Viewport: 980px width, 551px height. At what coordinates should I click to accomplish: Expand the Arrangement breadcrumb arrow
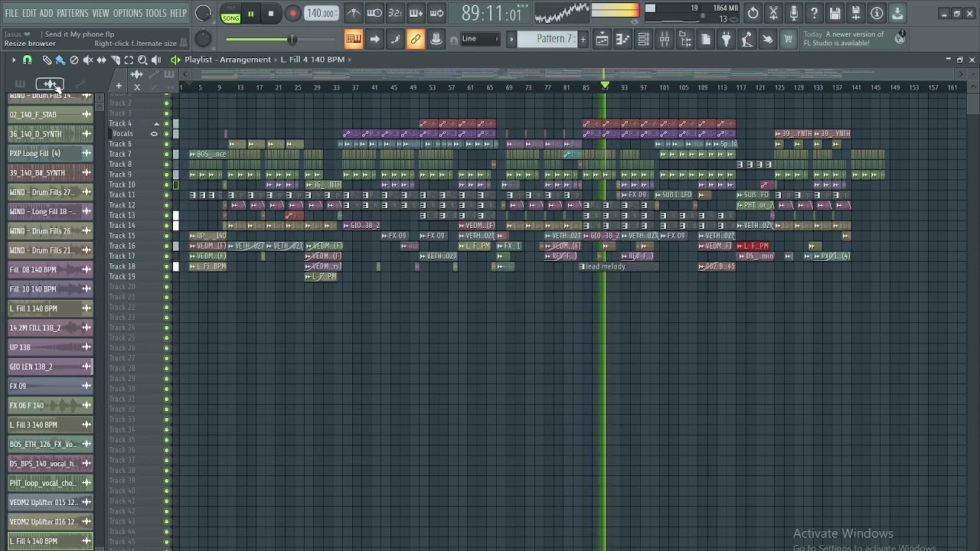(274, 60)
